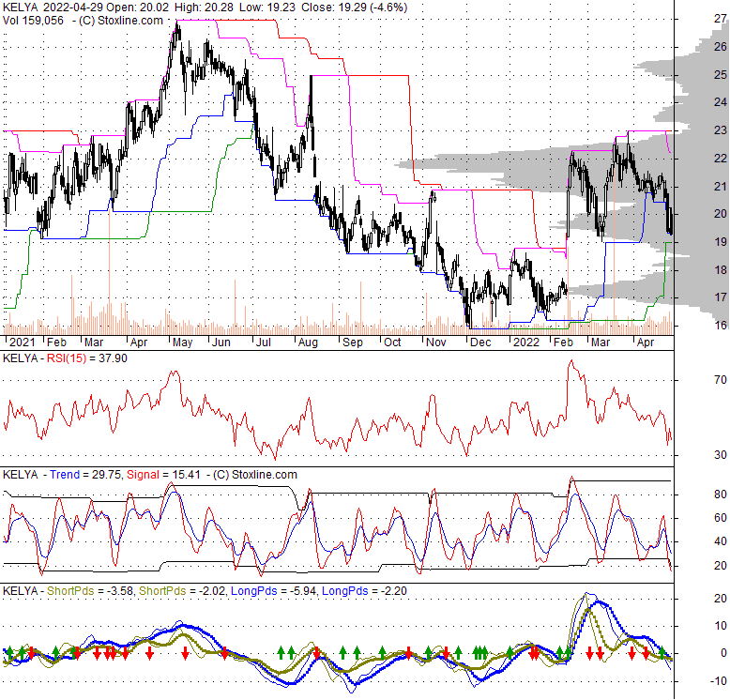Click the first 'LongPds' label

click(254, 591)
